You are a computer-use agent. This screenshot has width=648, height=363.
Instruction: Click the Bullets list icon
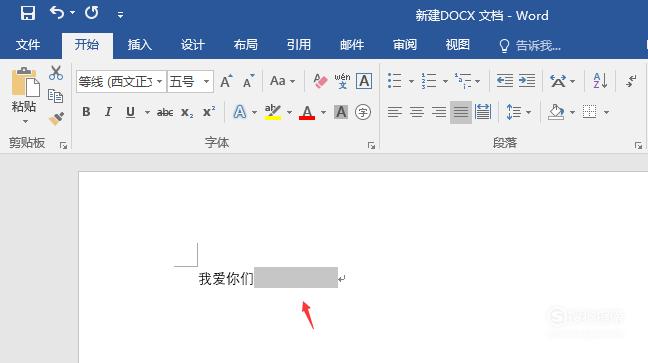click(x=395, y=81)
